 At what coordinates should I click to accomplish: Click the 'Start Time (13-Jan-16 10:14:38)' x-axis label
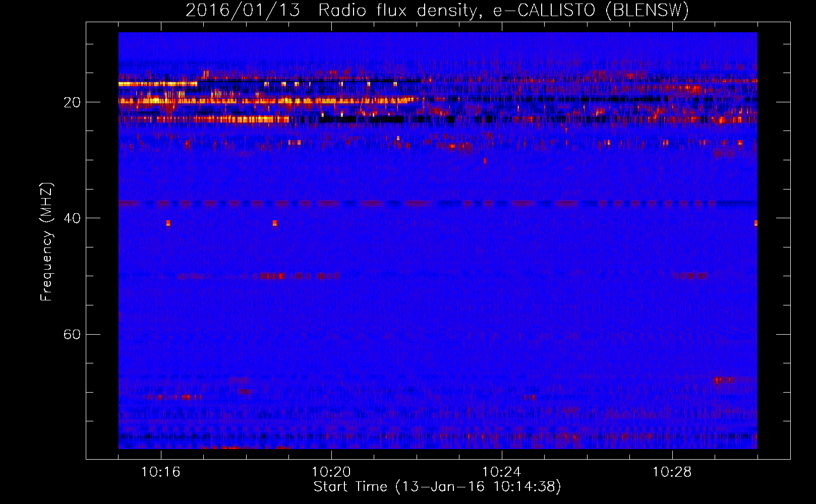pyautogui.click(x=437, y=487)
